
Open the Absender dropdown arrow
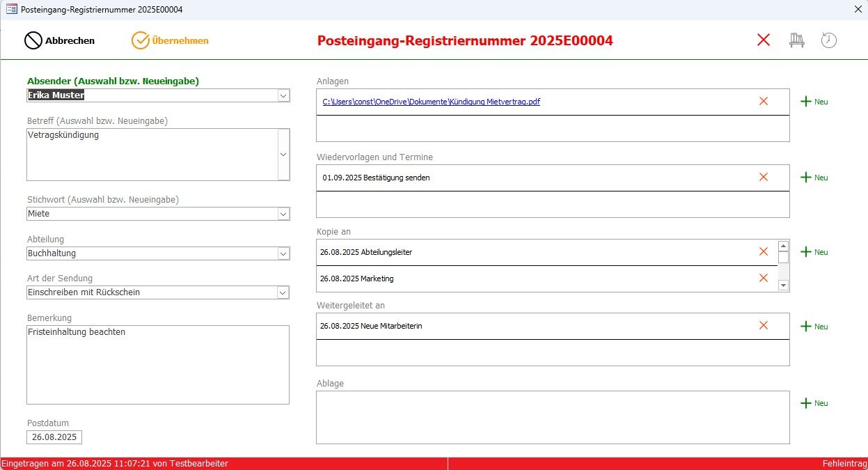click(283, 95)
